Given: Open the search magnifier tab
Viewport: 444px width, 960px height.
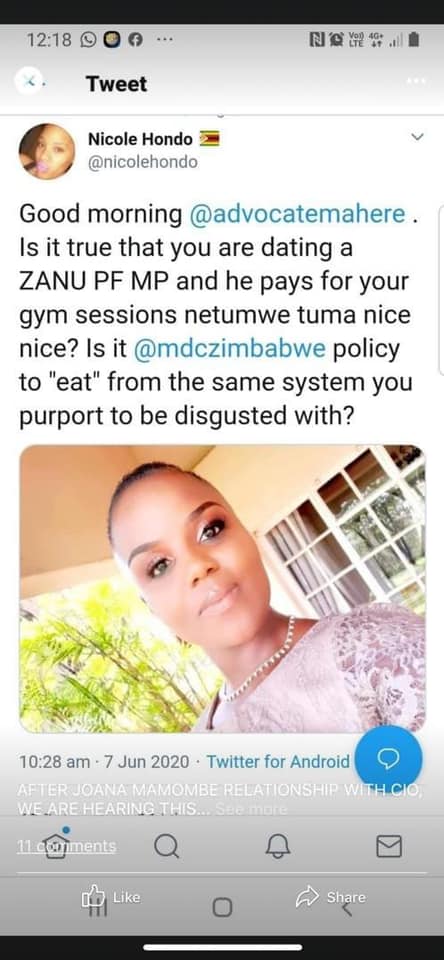Looking at the screenshot, I should tap(167, 847).
